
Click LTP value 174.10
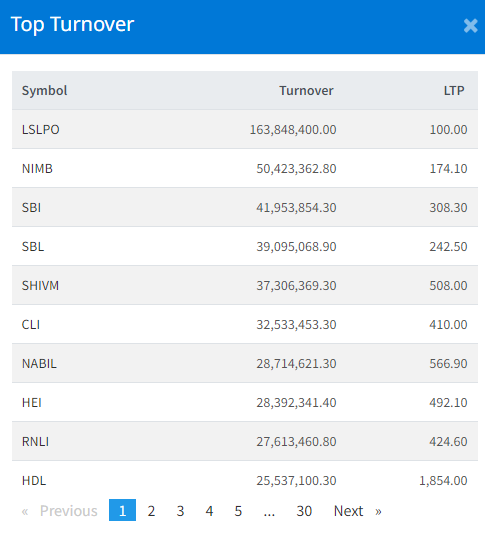448,169
